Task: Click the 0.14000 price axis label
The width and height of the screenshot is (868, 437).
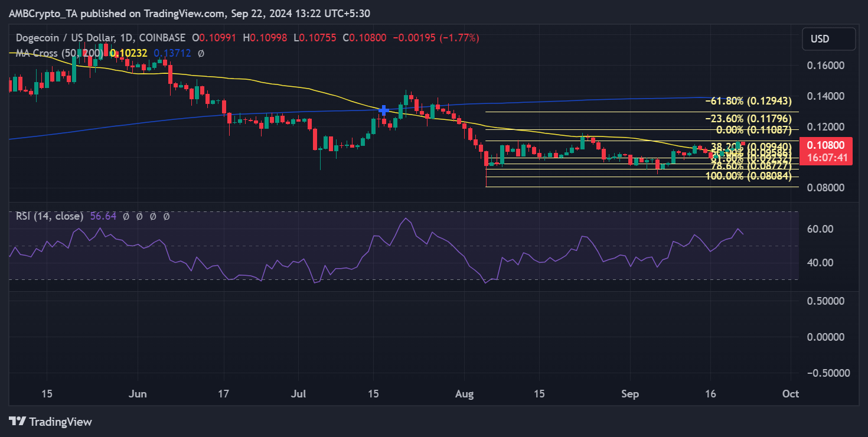Action: (x=826, y=96)
